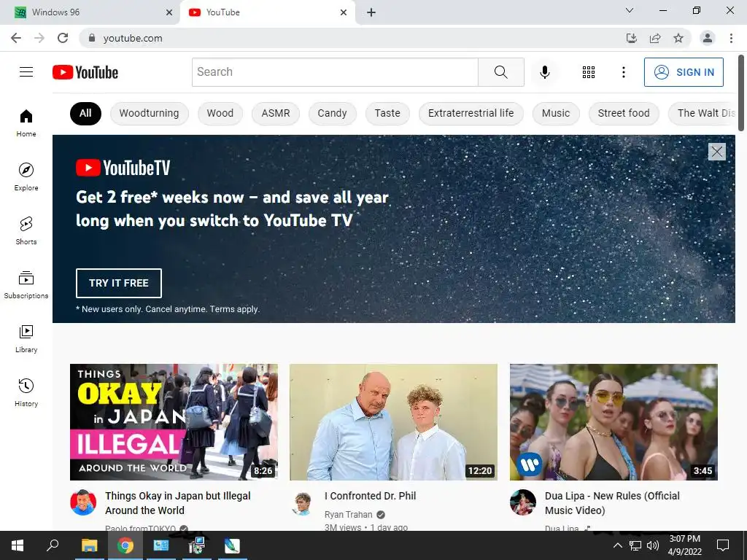Open Dua Lipa channel avatar
Viewport: 747px width, 560px height.
coord(523,502)
